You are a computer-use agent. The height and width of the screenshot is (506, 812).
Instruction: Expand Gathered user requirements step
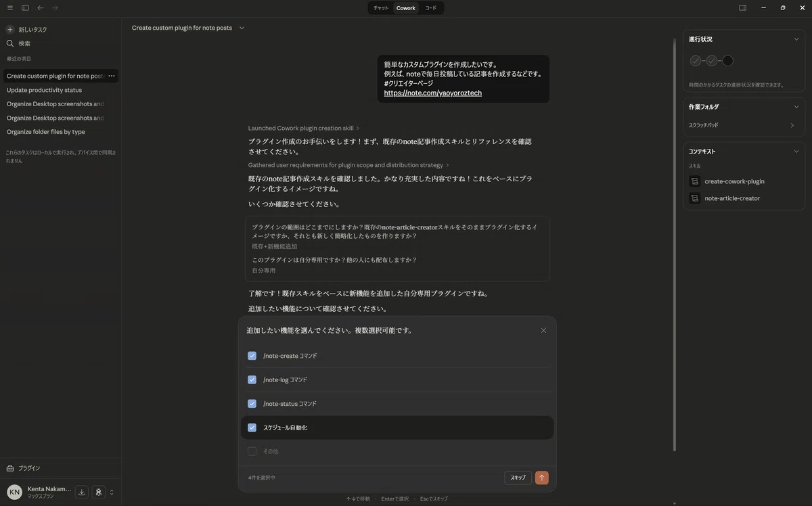tap(348, 165)
